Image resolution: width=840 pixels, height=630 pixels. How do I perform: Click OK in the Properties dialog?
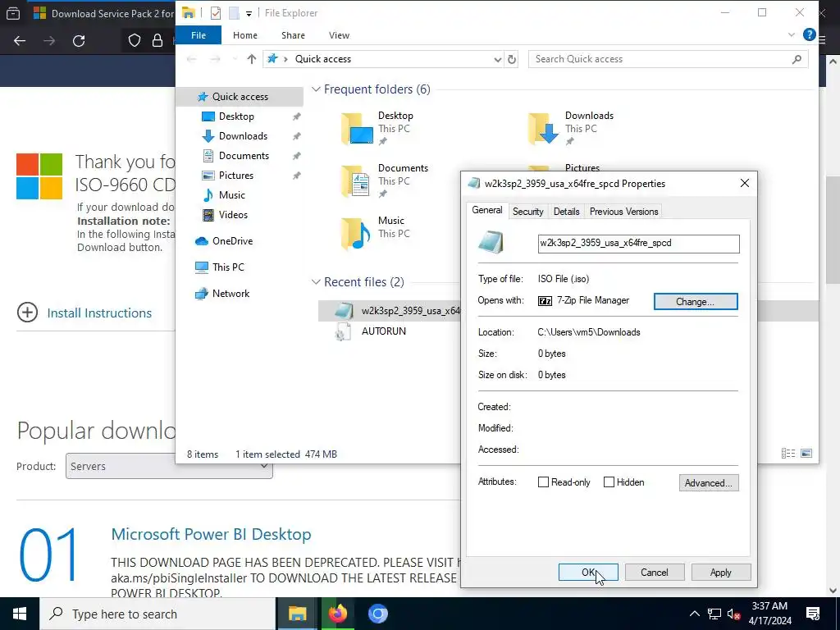pos(587,572)
